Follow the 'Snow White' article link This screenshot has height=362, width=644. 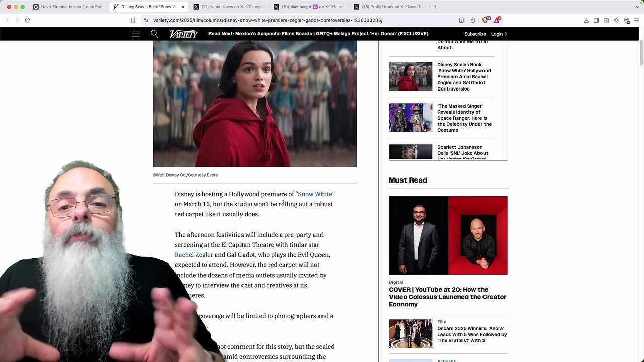[x=315, y=194]
